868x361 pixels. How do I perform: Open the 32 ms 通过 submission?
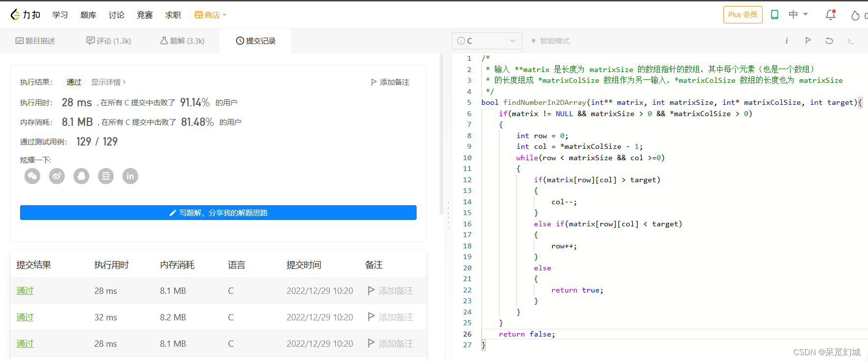point(25,317)
